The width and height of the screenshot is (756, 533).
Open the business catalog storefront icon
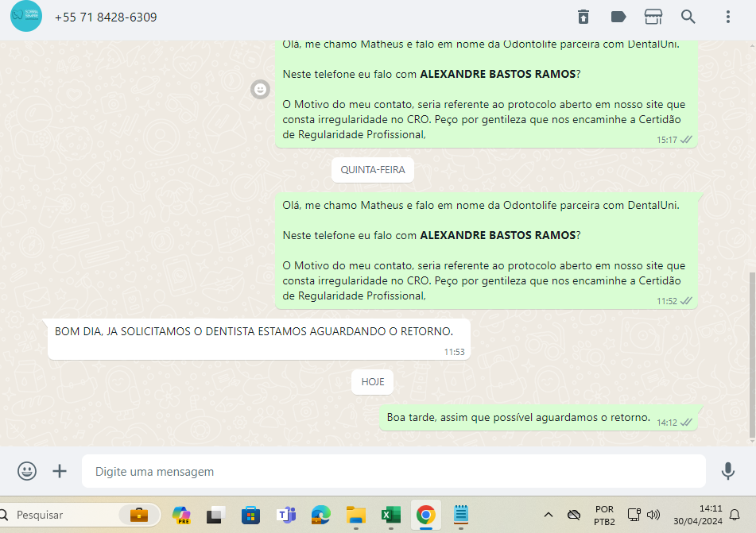pos(653,17)
